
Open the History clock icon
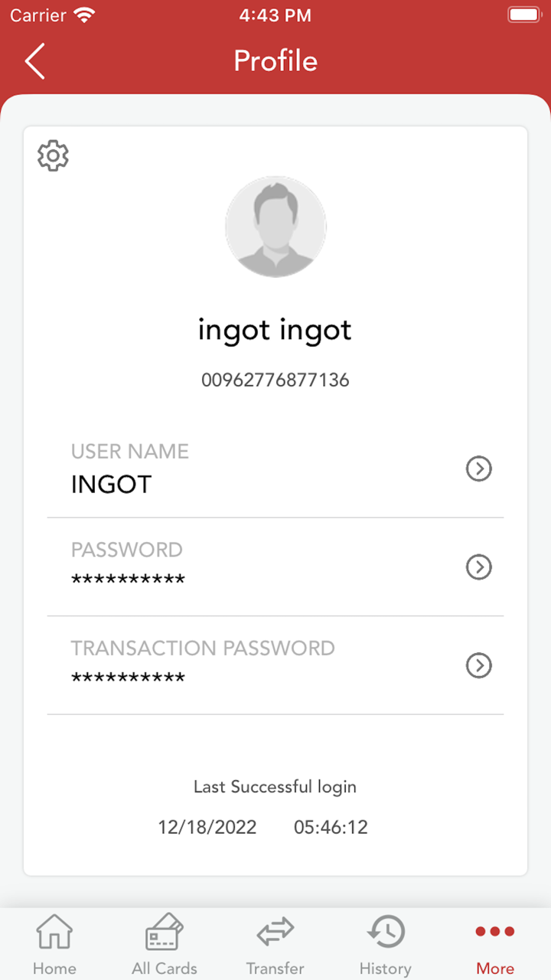click(386, 933)
